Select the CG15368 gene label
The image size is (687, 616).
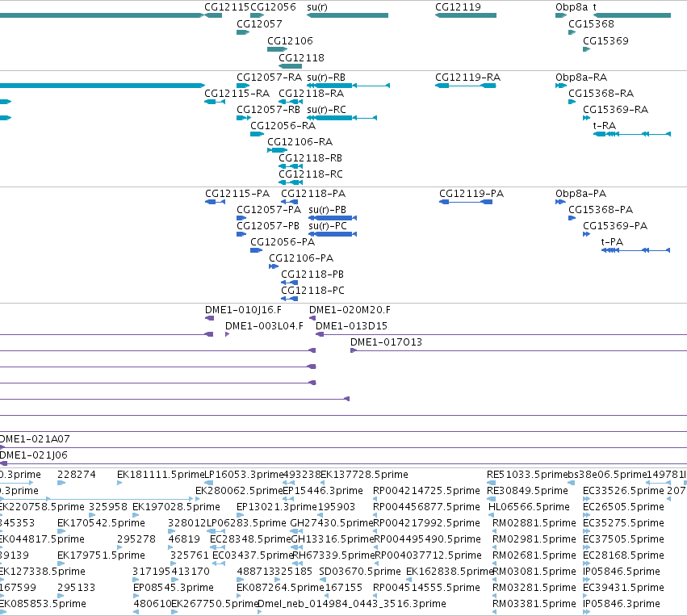coord(592,24)
